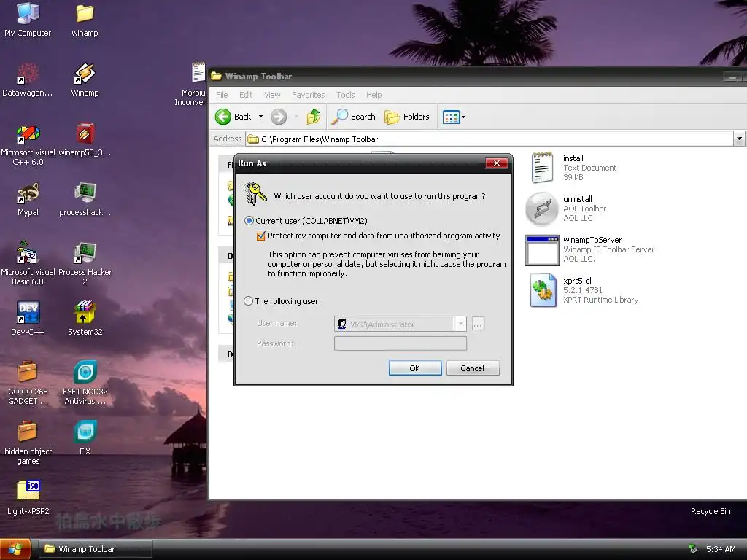
Task: Select the hidden object games icon
Action: point(28,443)
